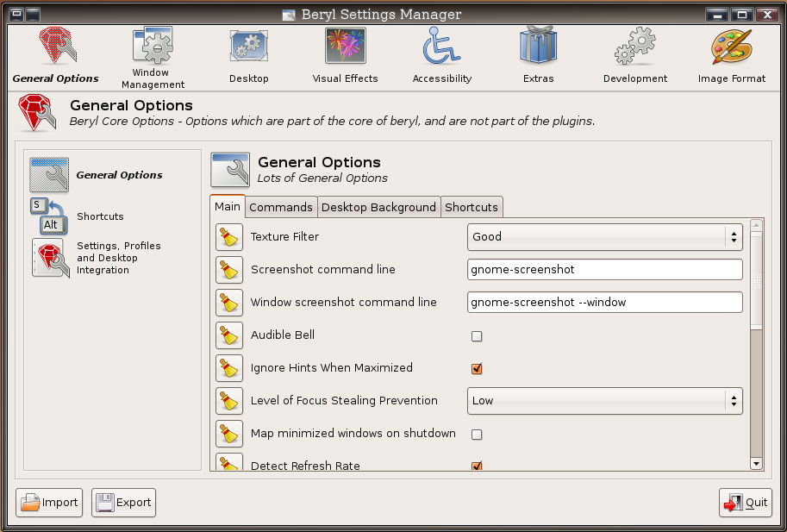This screenshot has width=787, height=532.
Task: Click the scrollbar down arrow
Action: [x=756, y=464]
